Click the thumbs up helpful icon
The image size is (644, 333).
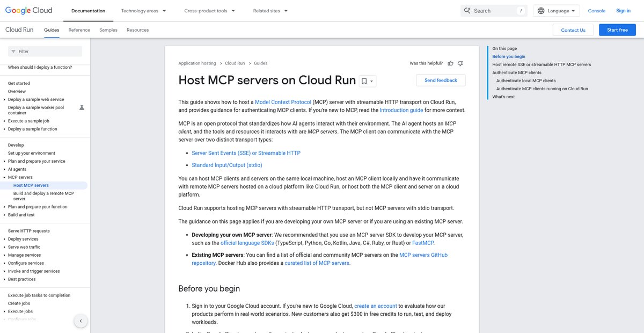pyautogui.click(x=451, y=63)
